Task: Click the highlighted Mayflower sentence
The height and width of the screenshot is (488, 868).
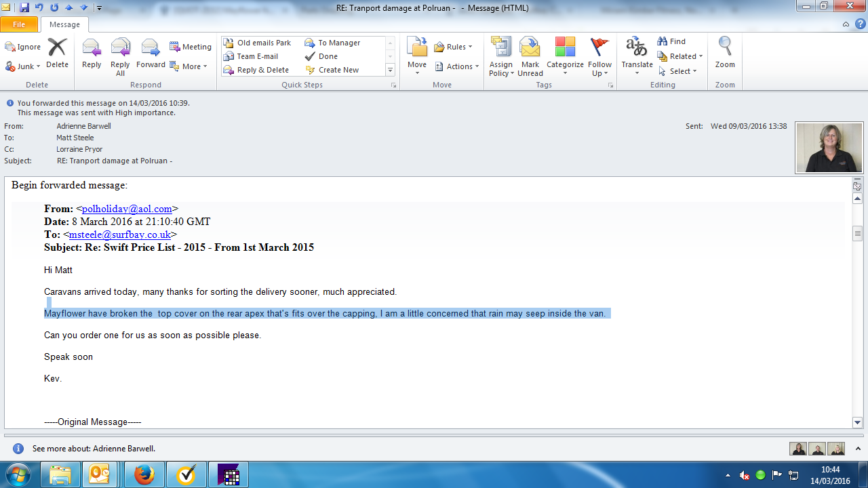Action: 325,313
